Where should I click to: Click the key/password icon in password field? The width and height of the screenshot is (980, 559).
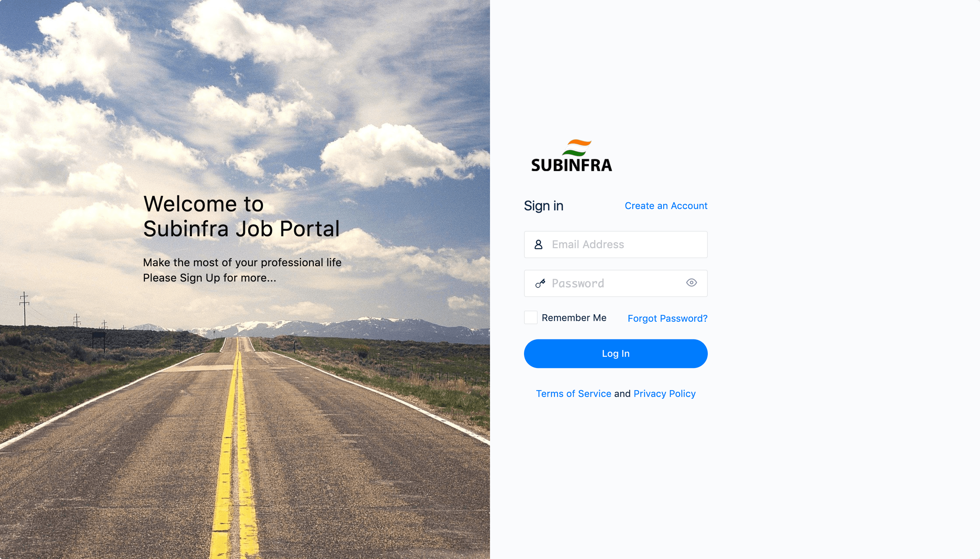pos(538,283)
